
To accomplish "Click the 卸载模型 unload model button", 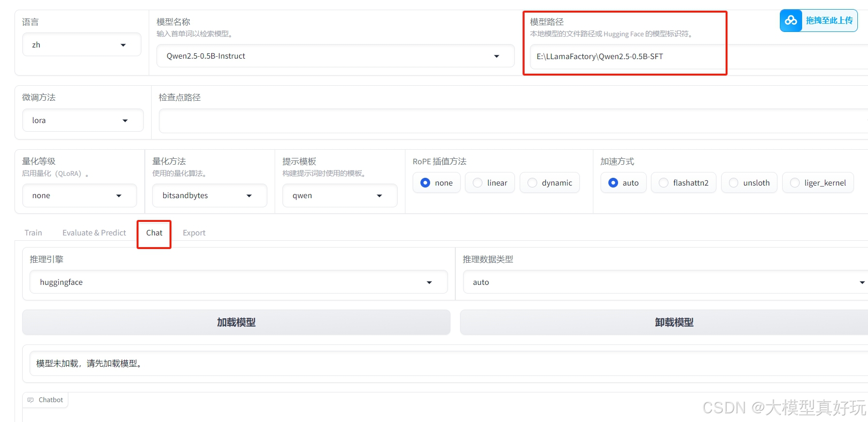I will [664, 322].
